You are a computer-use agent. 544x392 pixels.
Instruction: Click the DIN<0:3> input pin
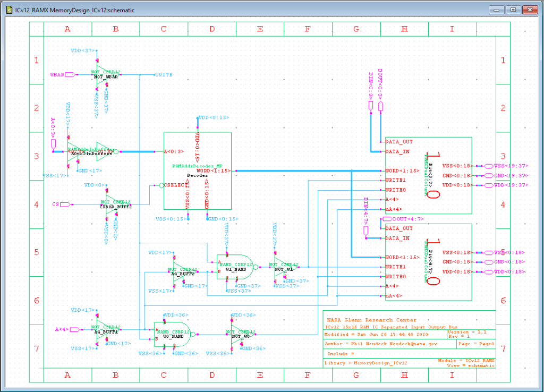[371, 106]
